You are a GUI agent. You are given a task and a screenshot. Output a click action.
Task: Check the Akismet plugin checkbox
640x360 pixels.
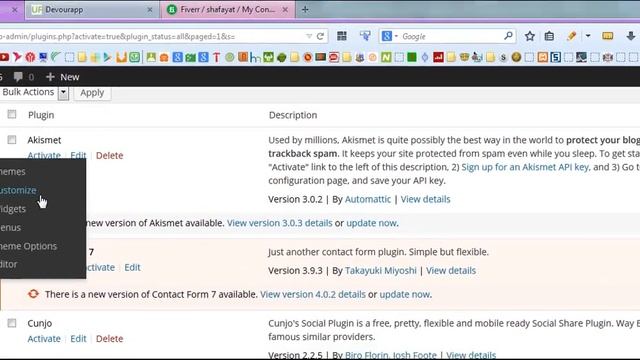(12, 140)
